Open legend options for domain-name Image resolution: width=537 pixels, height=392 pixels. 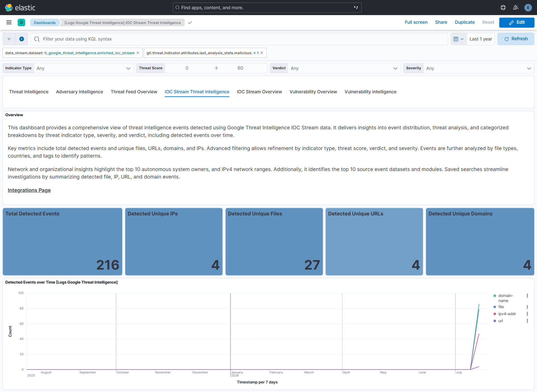pos(527,296)
